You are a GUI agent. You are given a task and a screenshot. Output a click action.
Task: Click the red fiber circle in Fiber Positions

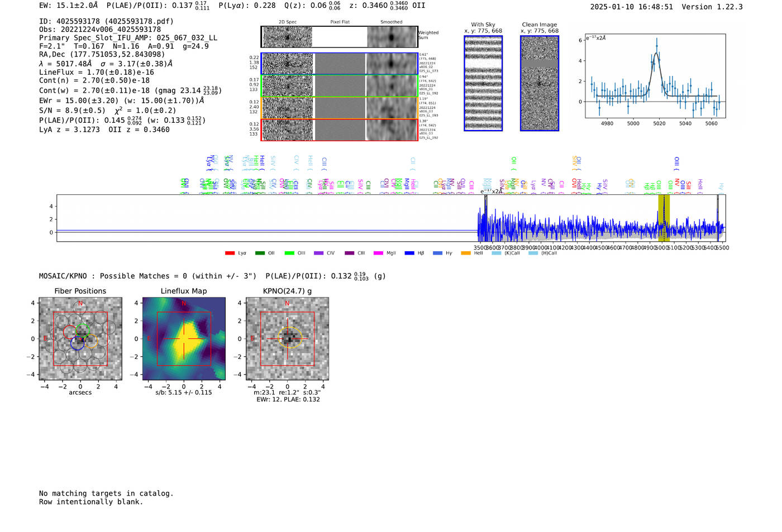coord(70,332)
